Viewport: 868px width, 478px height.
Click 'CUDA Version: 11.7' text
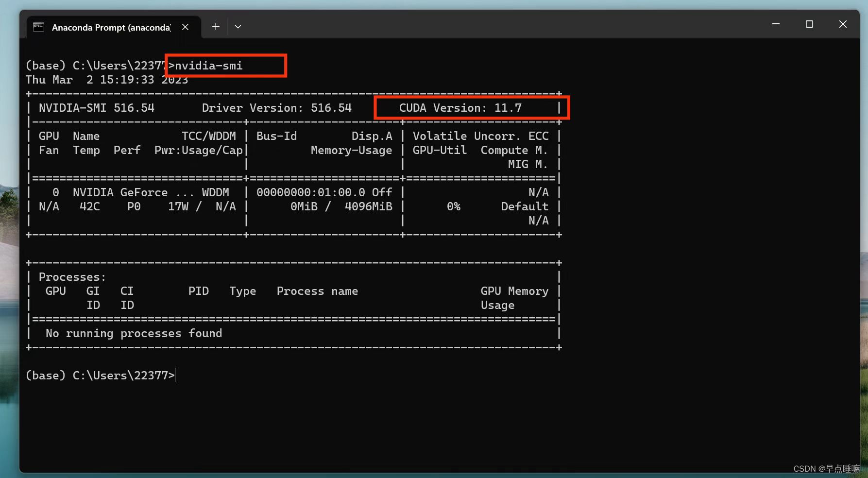coord(460,108)
